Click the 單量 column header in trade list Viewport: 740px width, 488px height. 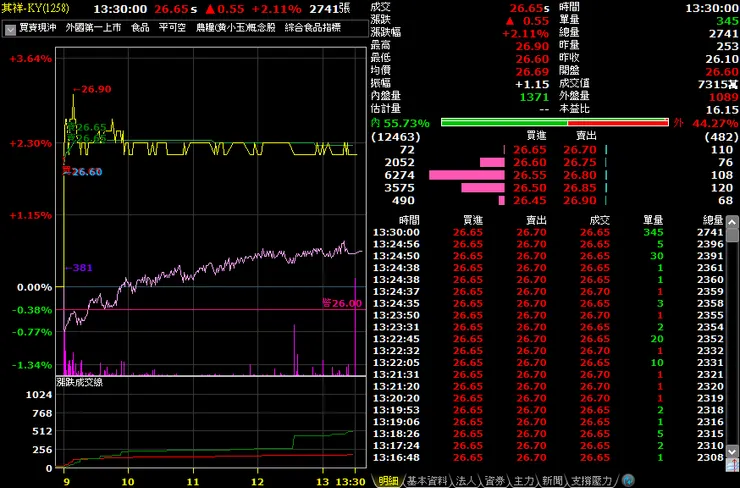pyautogui.click(x=653, y=220)
